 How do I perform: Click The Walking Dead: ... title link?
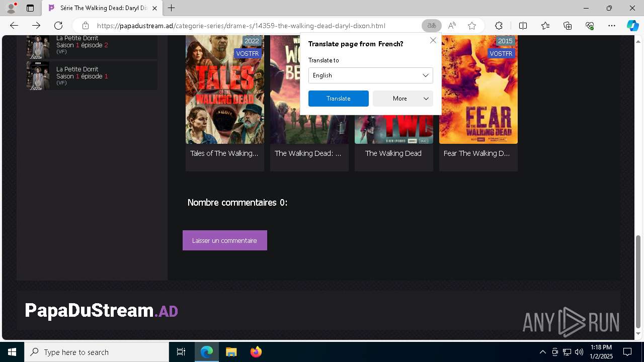[x=308, y=153]
